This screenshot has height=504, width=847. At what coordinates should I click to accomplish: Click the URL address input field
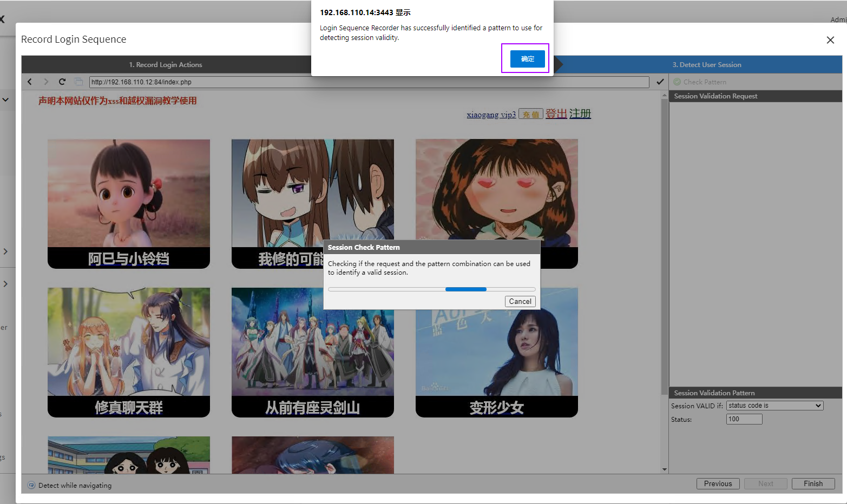pyautogui.click(x=369, y=82)
